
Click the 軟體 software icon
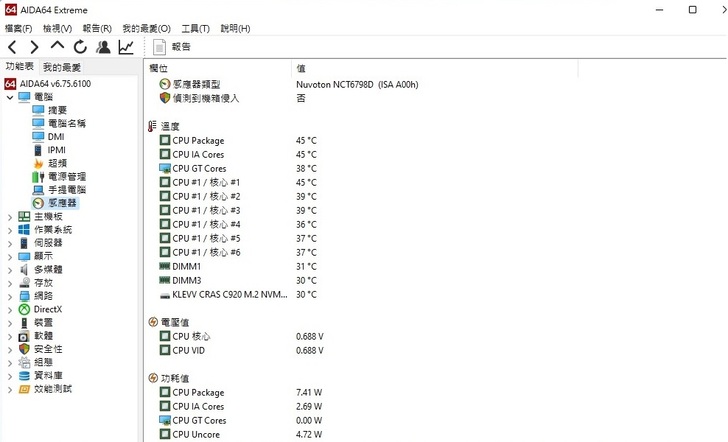coord(24,336)
